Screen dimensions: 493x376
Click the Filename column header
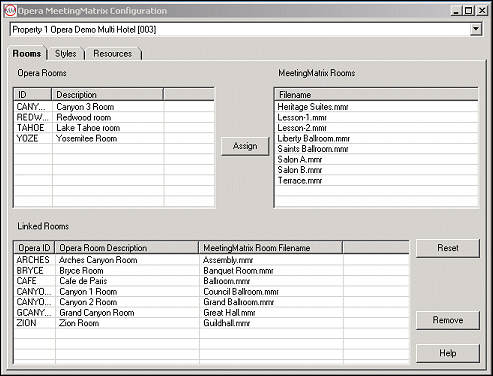[376, 95]
